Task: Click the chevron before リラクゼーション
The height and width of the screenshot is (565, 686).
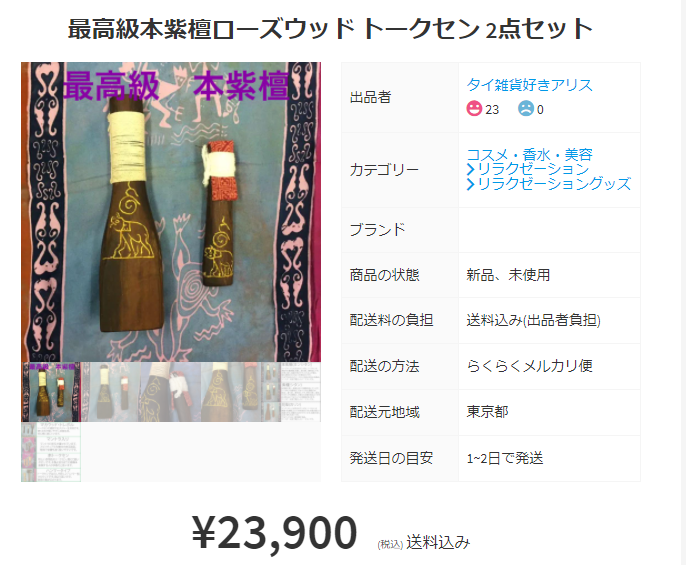Action: point(471,169)
